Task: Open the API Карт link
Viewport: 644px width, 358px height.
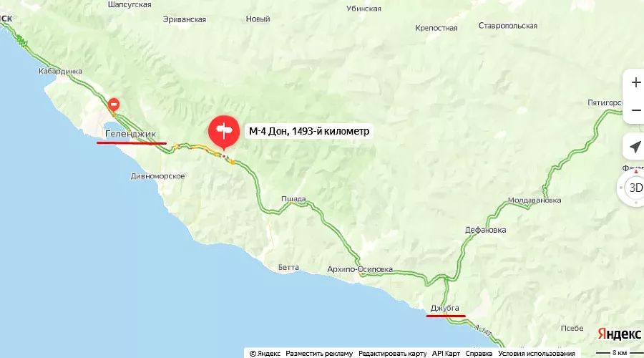Action: [446, 354]
